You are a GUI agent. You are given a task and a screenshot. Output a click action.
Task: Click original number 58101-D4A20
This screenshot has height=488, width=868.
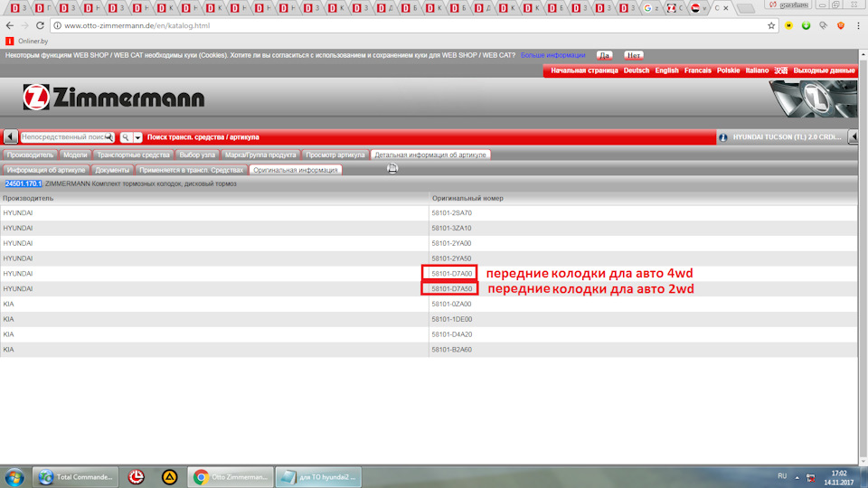click(x=452, y=334)
